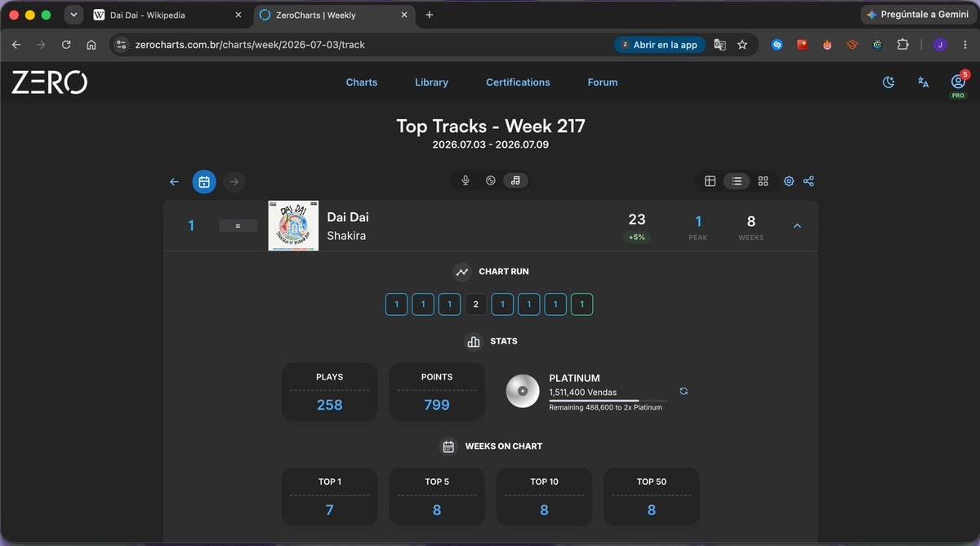Screen dimensions: 980x546
Task: Click the week 4 position 2 chart run box
Action: tap(476, 304)
